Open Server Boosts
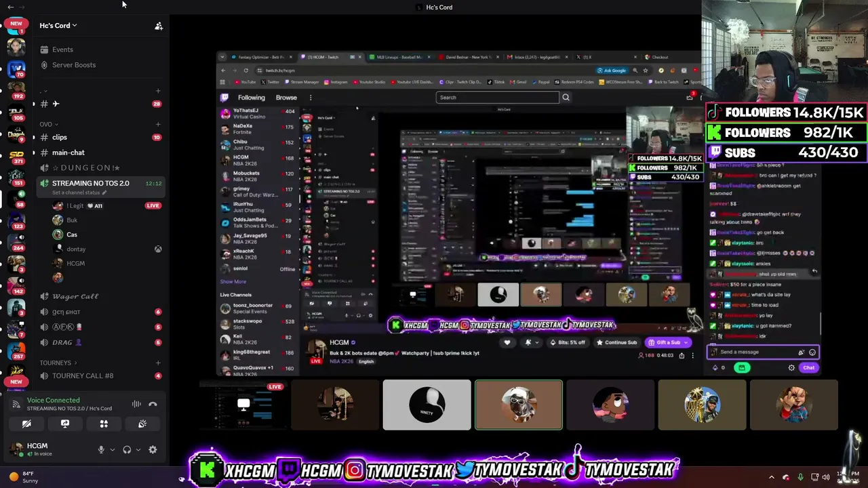868x488 pixels. 74,65
